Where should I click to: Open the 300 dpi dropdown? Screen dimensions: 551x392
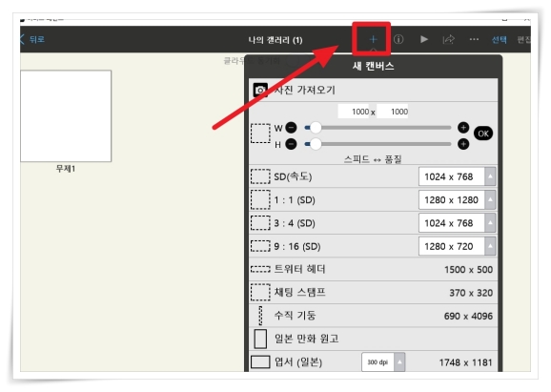pos(383,362)
